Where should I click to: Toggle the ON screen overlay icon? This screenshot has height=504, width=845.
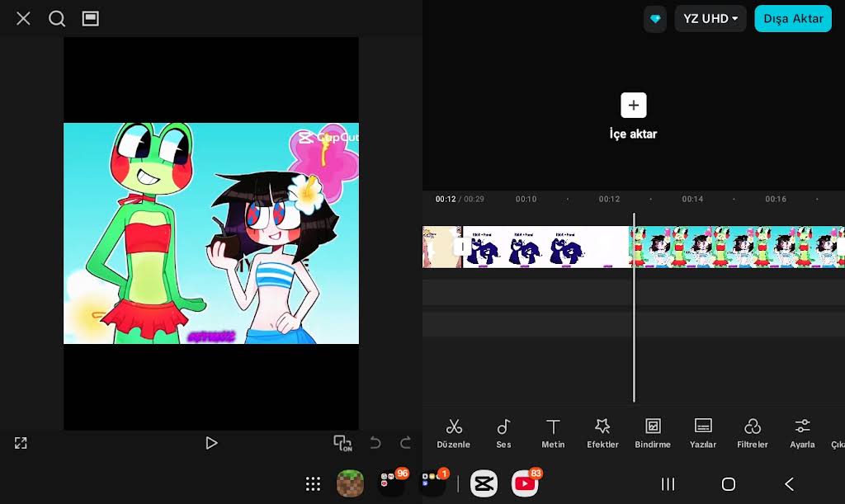click(x=342, y=443)
